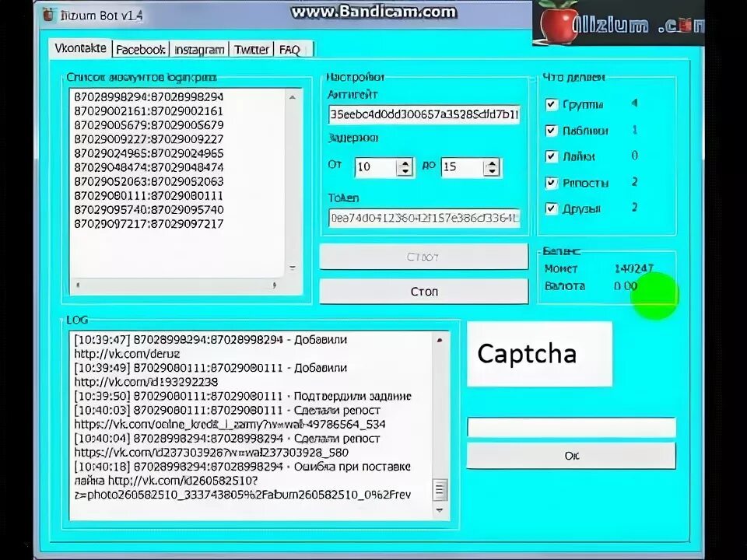Click accounts list scroll-down arrow
Screen dimensions: 747x560
pos(293,268)
